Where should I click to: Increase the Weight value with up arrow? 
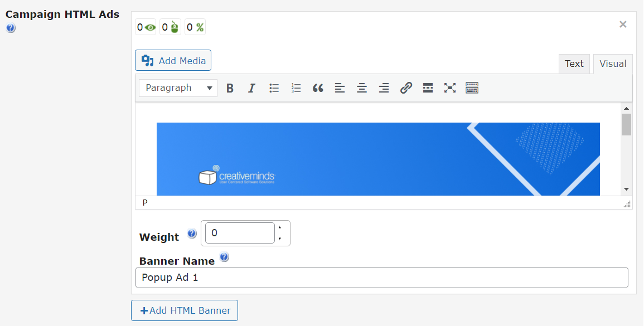[280, 227]
